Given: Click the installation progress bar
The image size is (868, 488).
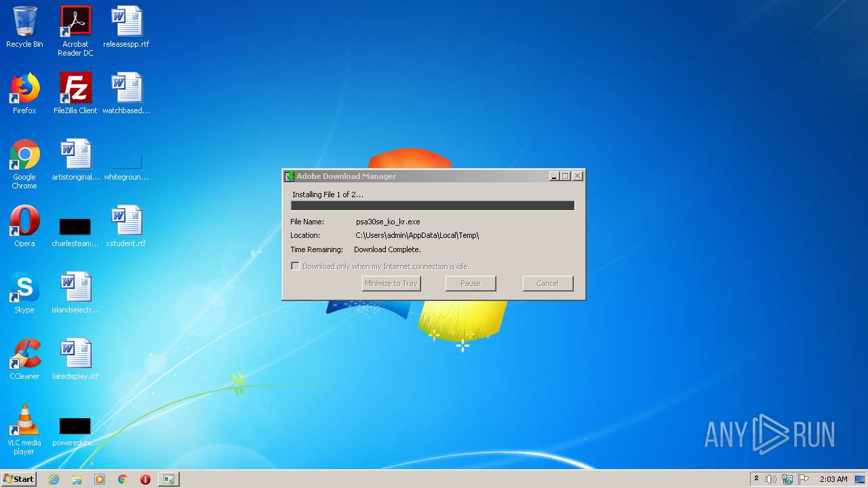Looking at the screenshot, I should click(433, 205).
